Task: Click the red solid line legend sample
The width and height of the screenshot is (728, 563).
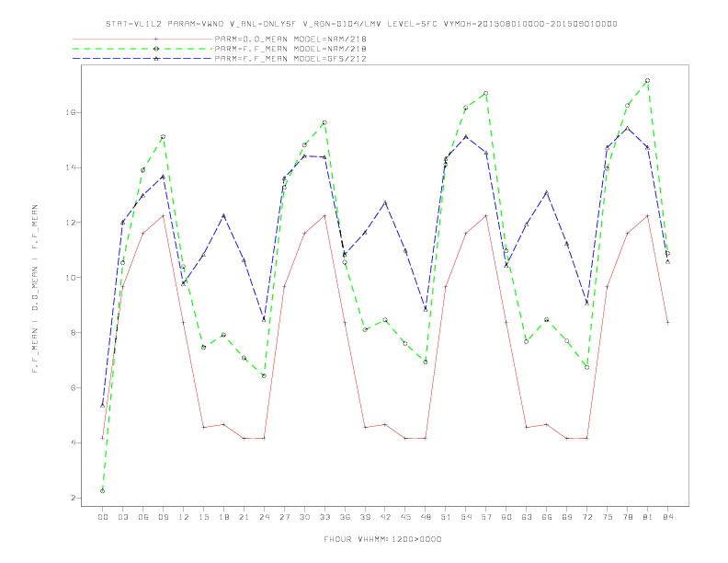Action: tap(142, 39)
